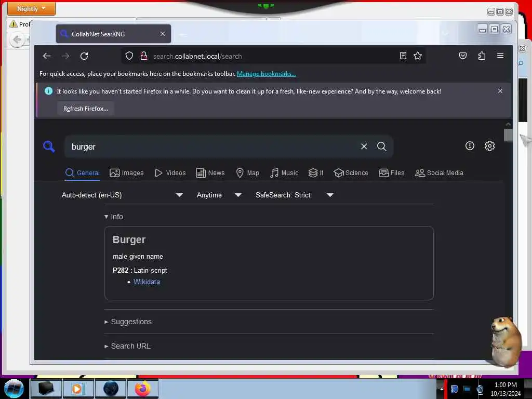The image size is (532, 399).
Task: Go back using the Firefox back arrow
Action: coord(47,56)
